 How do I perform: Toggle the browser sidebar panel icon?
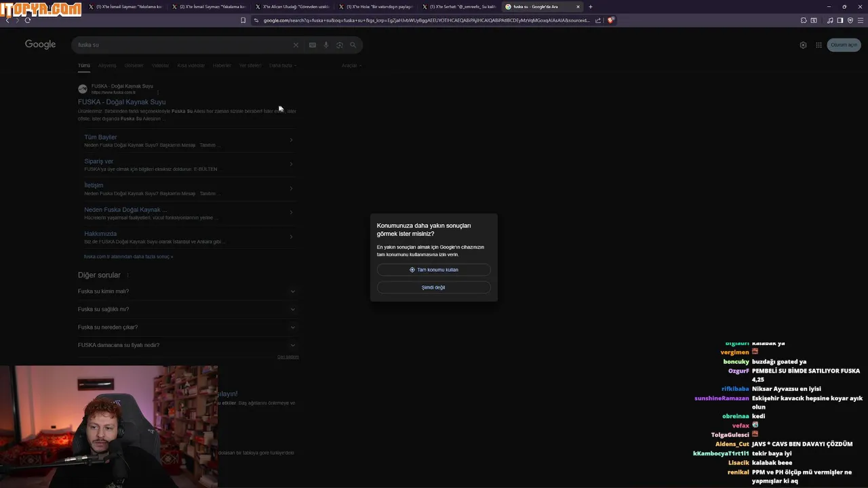(x=840, y=20)
